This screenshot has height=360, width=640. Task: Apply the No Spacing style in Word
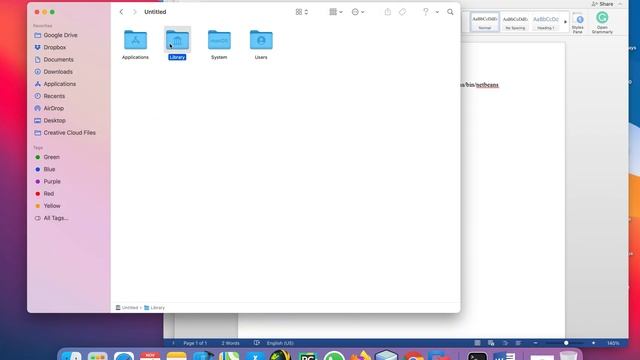click(x=515, y=22)
